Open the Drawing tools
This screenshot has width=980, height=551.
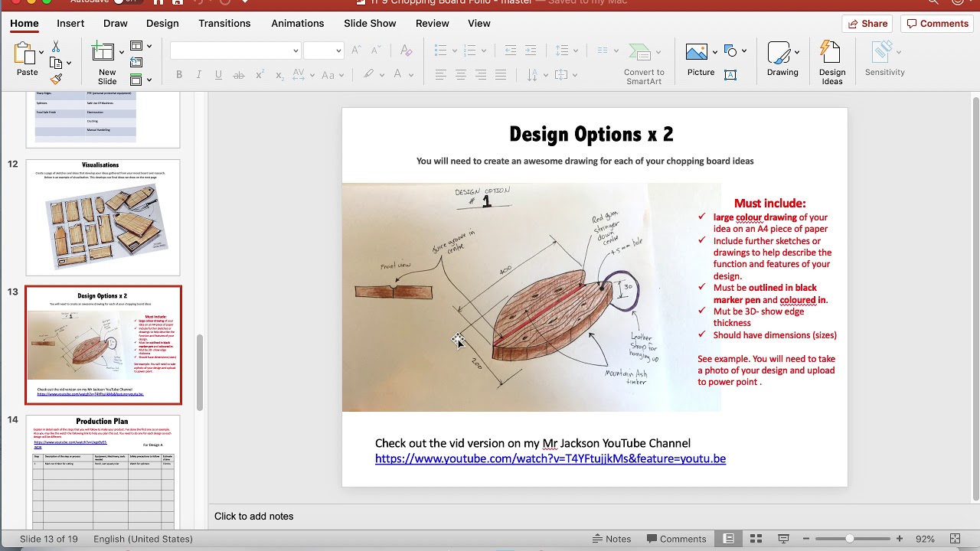[779, 54]
